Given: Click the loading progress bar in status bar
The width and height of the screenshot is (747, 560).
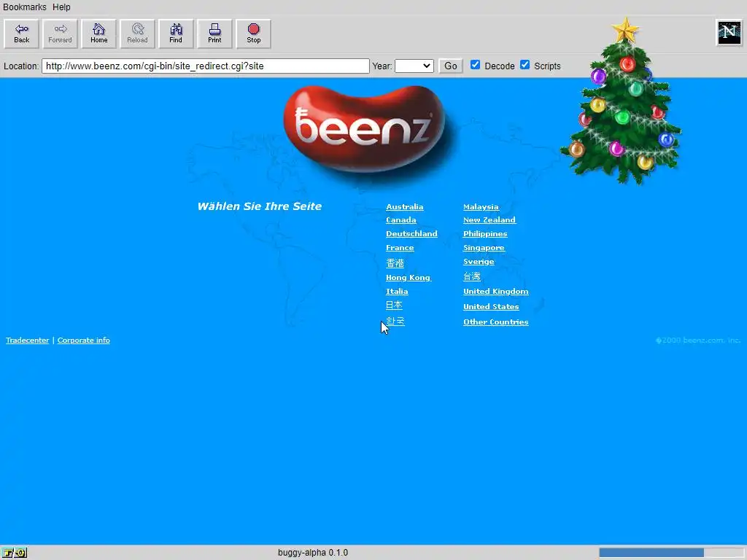Looking at the screenshot, I should pos(671,553).
